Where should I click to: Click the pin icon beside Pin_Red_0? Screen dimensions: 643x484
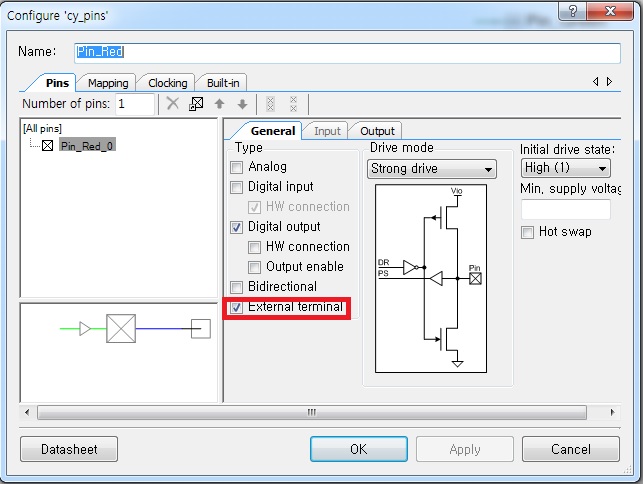(x=48, y=146)
